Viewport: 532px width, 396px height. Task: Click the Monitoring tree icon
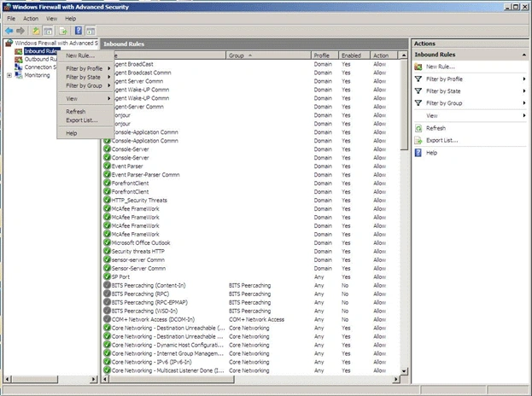(x=18, y=75)
